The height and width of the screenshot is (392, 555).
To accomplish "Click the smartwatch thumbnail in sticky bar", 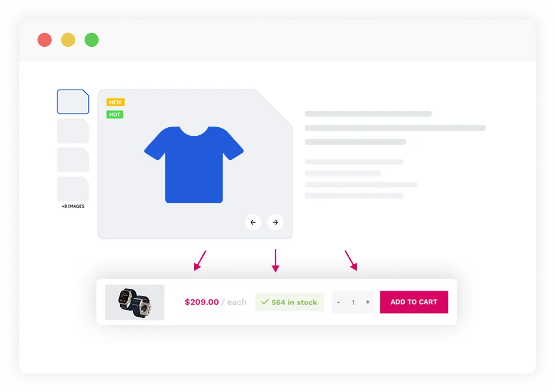I will coord(135,302).
